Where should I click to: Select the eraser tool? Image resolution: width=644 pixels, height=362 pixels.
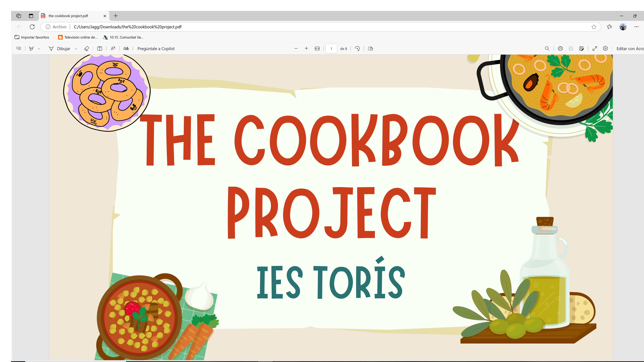(86, 48)
